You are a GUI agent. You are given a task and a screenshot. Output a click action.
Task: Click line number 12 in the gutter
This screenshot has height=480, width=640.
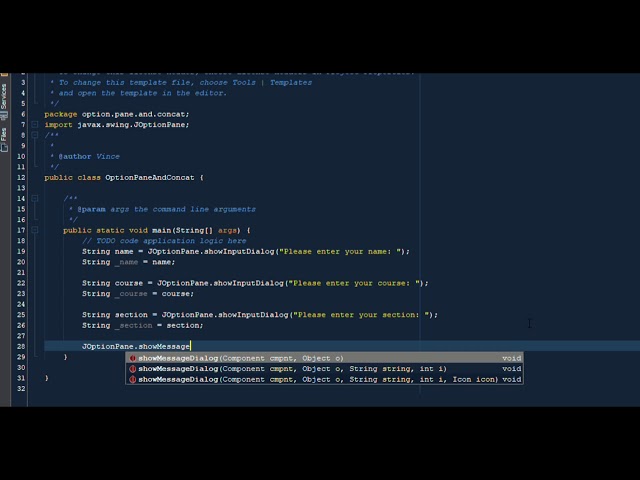tap(21, 178)
